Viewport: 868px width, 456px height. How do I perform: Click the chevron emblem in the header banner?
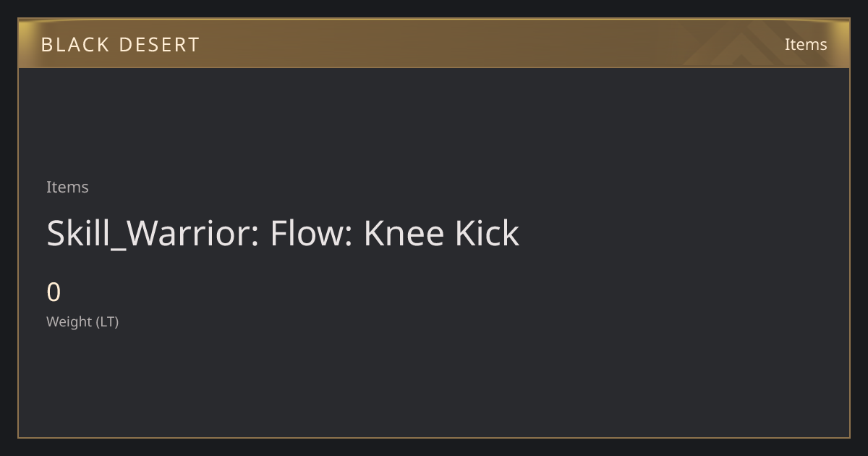(752, 45)
